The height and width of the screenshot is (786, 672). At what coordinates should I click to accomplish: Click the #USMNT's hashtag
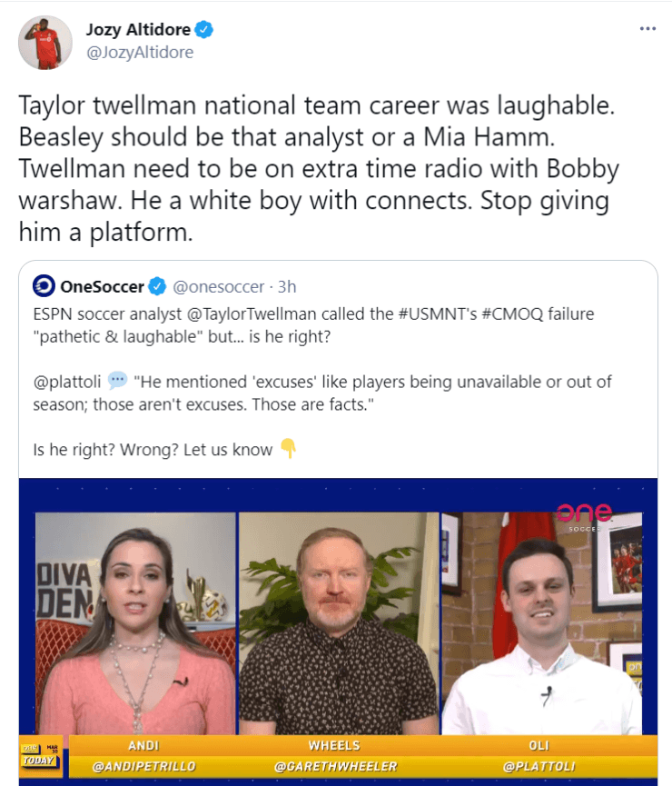pyautogui.click(x=438, y=313)
